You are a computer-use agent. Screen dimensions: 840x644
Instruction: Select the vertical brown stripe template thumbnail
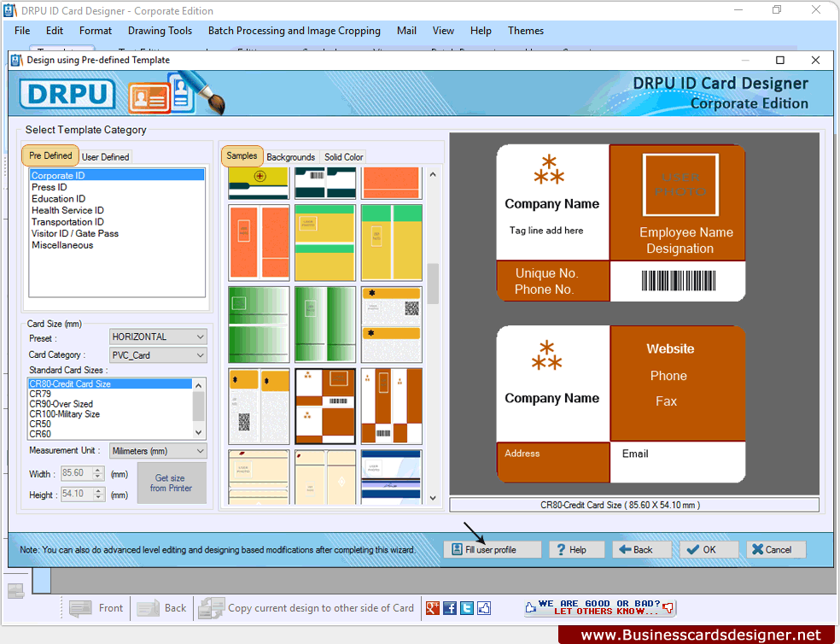(392, 406)
